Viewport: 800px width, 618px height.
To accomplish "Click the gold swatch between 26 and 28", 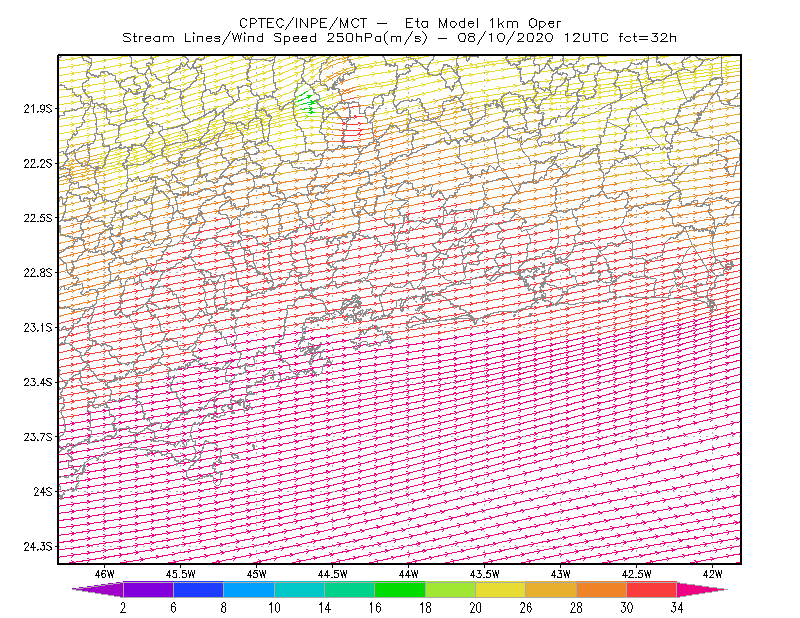I will (x=551, y=589).
